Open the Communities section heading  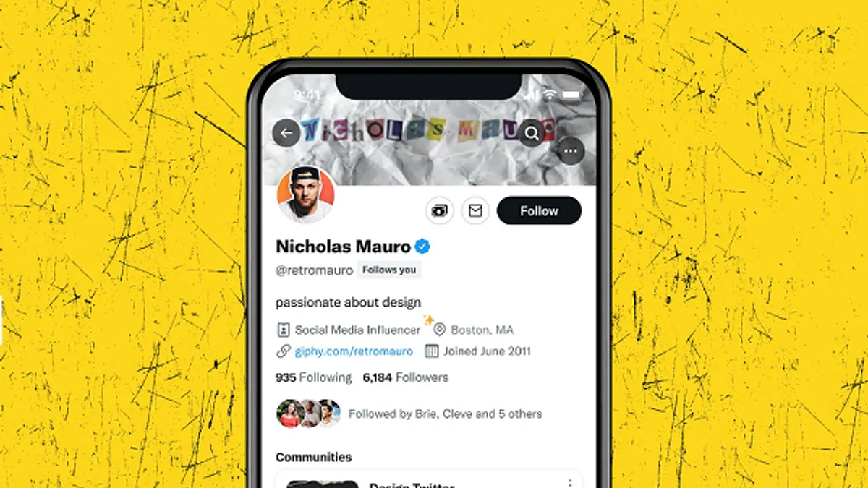tap(314, 457)
